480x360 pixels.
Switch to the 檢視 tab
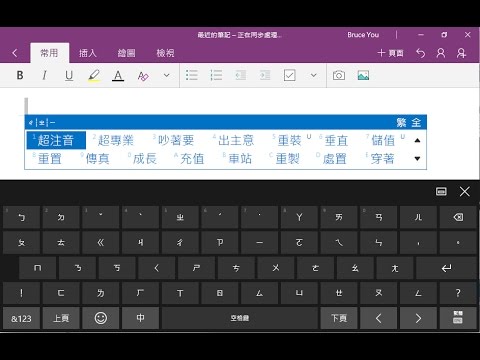click(165, 53)
